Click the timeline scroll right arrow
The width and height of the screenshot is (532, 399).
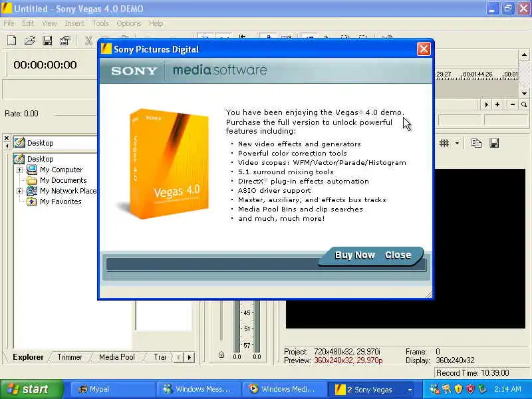pos(487,104)
